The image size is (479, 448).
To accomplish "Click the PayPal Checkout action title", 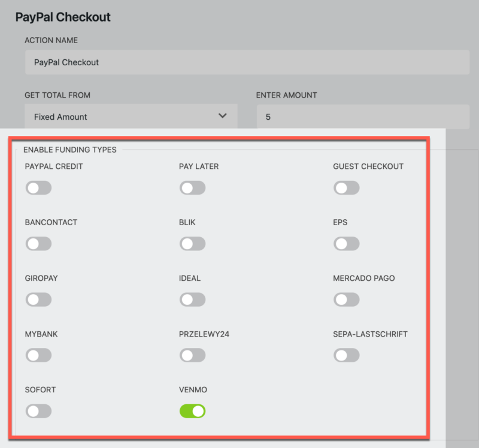I will tap(62, 17).
